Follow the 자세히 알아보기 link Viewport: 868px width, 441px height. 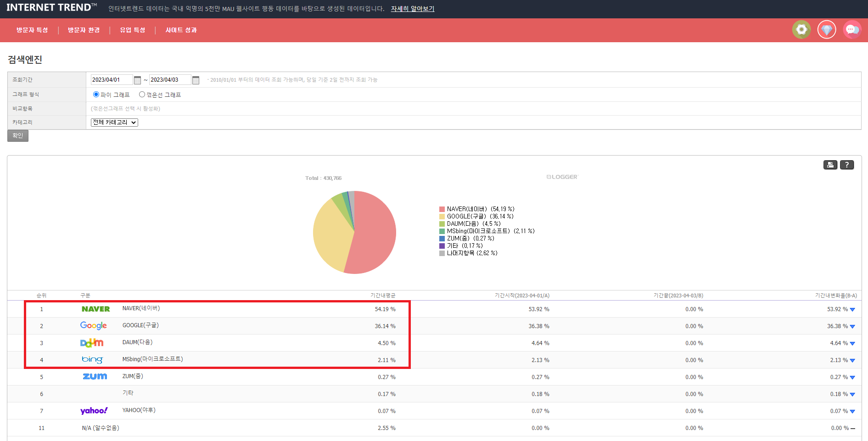click(413, 9)
